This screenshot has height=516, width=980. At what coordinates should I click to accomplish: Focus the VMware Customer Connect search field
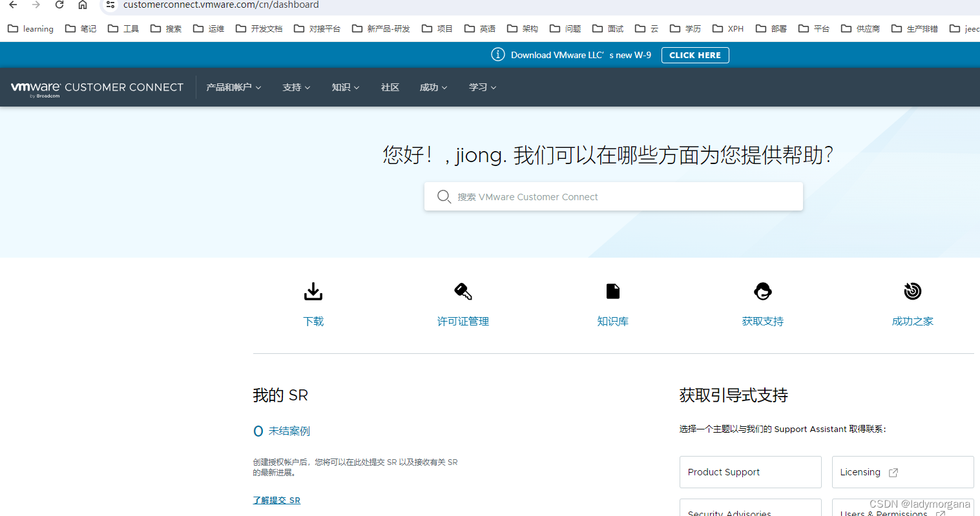pyautogui.click(x=614, y=196)
